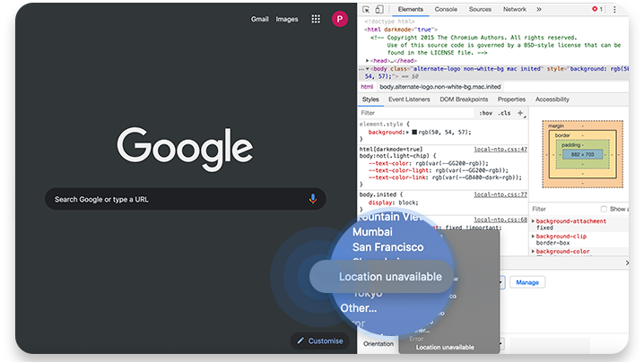Select the html darkmode="true" node
This screenshot has width=644, height=362.
[x=401, y=30]
